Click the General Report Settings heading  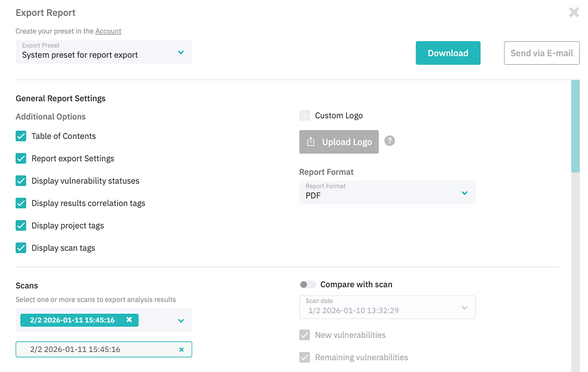click(61, 98)
